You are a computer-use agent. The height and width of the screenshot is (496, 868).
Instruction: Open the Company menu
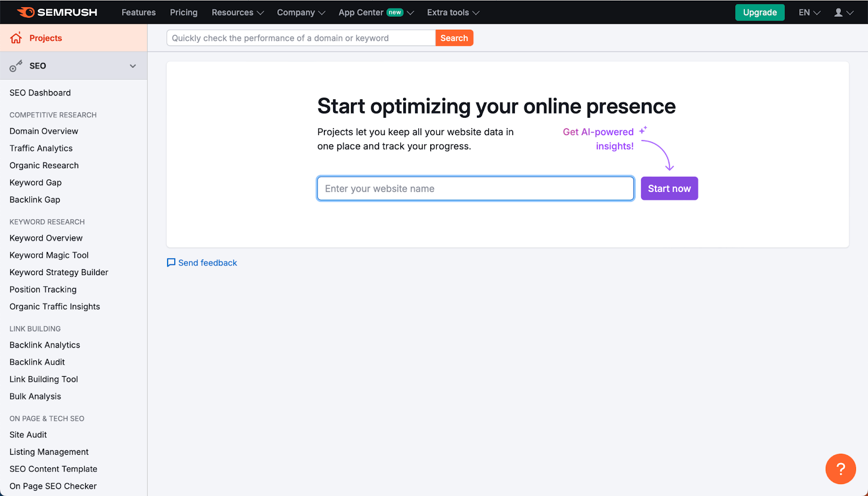tap(301, 12)
